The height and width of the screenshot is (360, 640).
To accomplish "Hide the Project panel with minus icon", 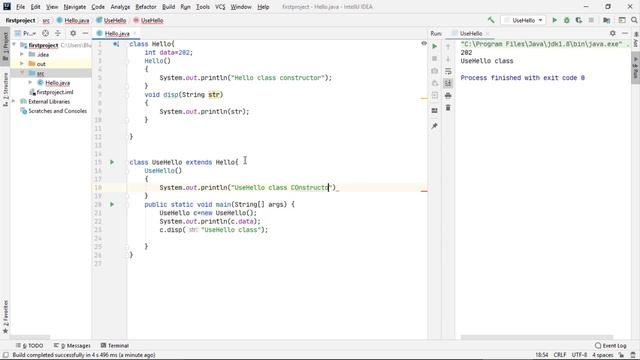I will click(x=85, y=33).
